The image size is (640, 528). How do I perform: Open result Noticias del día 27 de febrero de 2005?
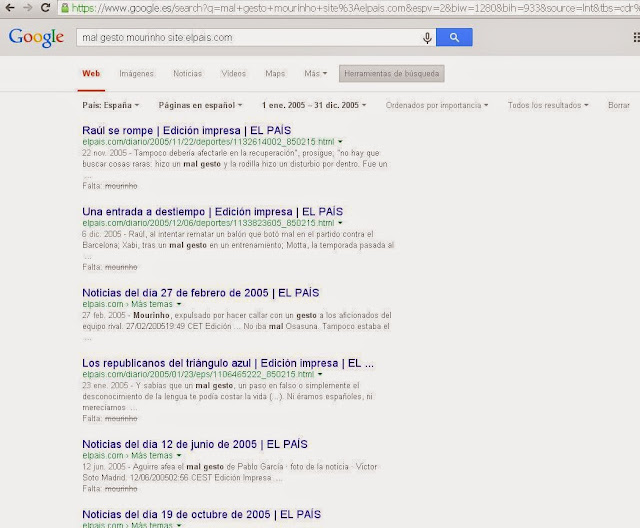pos(200,293)
